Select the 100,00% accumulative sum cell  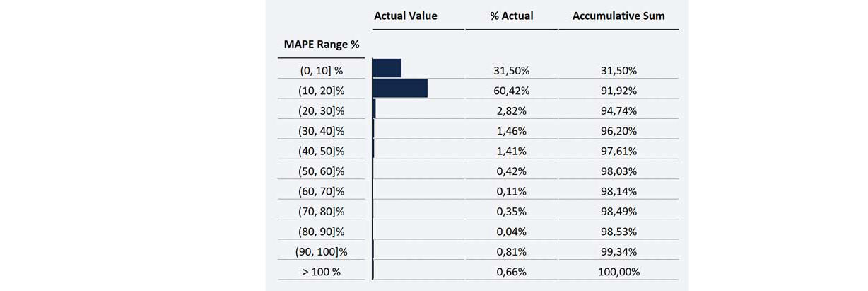(619, 272)
